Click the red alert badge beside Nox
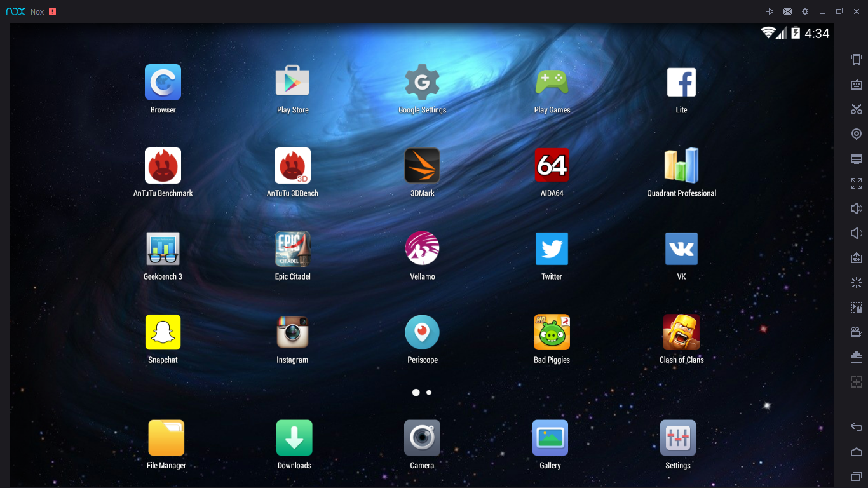 point(52,11)
